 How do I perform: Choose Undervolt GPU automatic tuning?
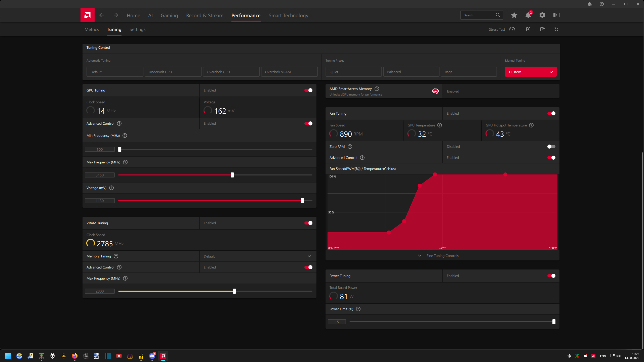(173, 72)
